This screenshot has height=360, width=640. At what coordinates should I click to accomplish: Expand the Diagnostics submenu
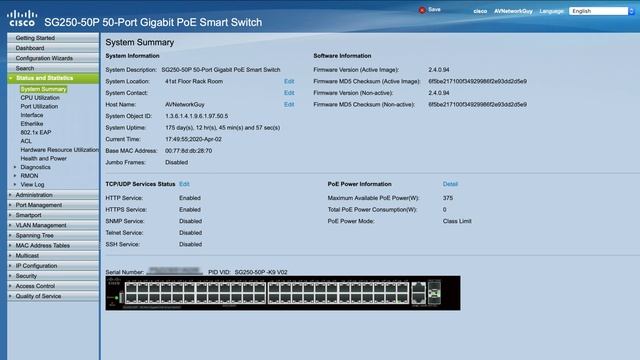[x=36, y=167]
